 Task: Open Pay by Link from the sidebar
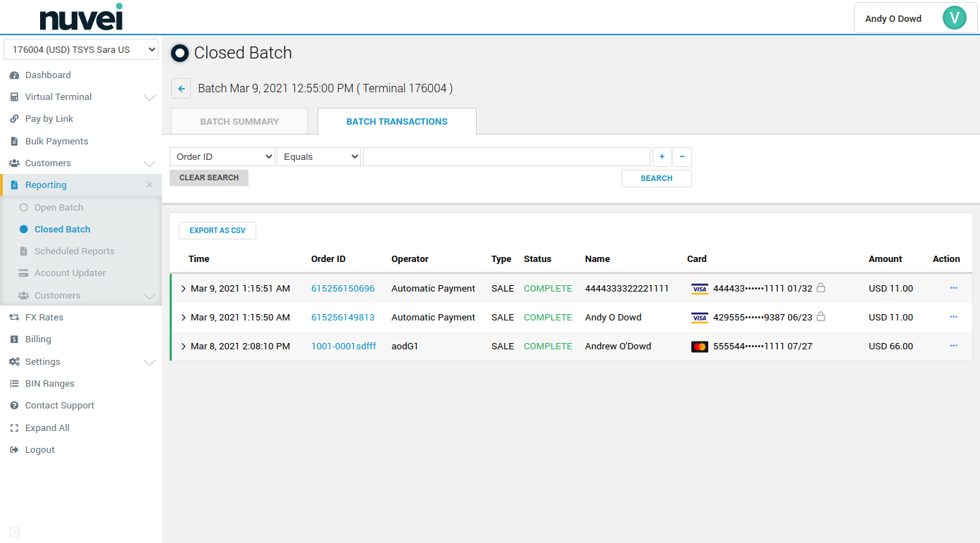[x=49, y=119]
